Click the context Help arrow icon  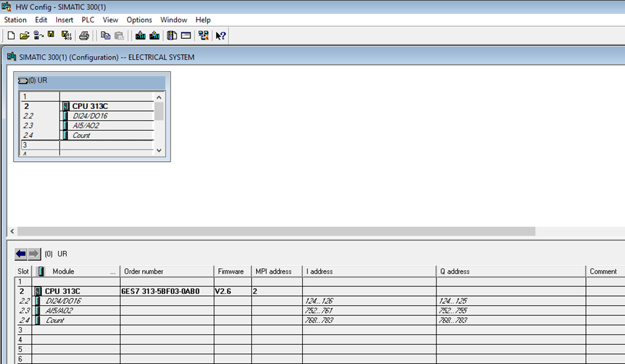click(x=221, y=36)
